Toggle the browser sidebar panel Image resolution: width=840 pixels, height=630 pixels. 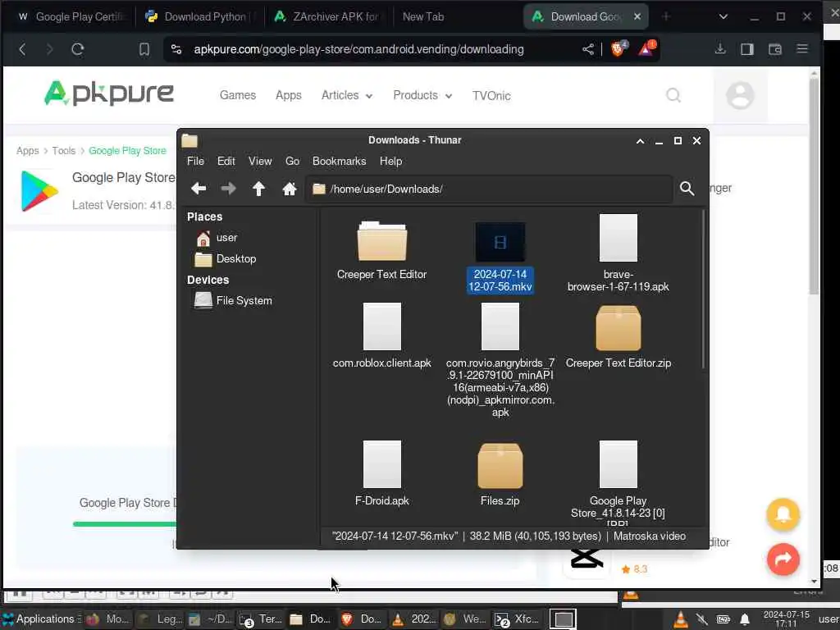[x=747, y=49]
